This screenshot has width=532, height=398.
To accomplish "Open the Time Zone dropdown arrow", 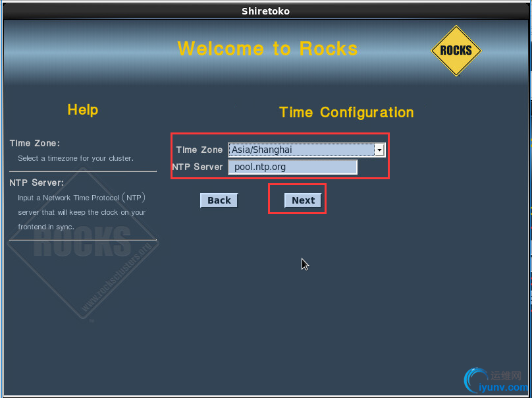I will coord(379,150).
